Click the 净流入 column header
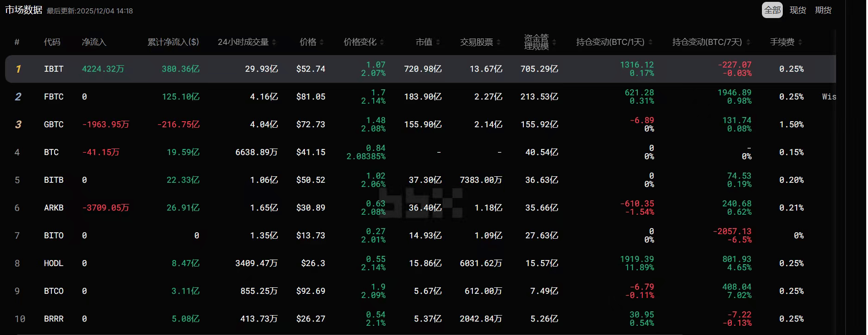This screenshot has width=868, height=335. [x=94, y=42]
